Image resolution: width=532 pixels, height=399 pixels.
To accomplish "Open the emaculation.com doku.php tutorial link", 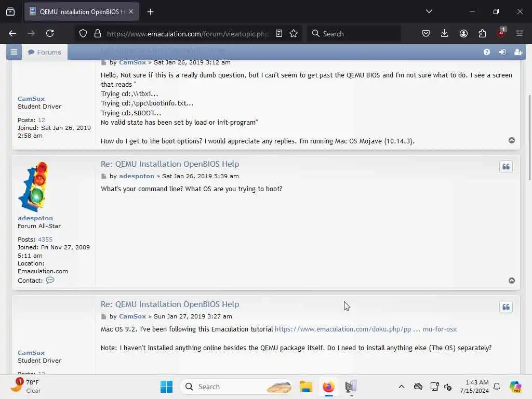I will click(x=365, y=329).
